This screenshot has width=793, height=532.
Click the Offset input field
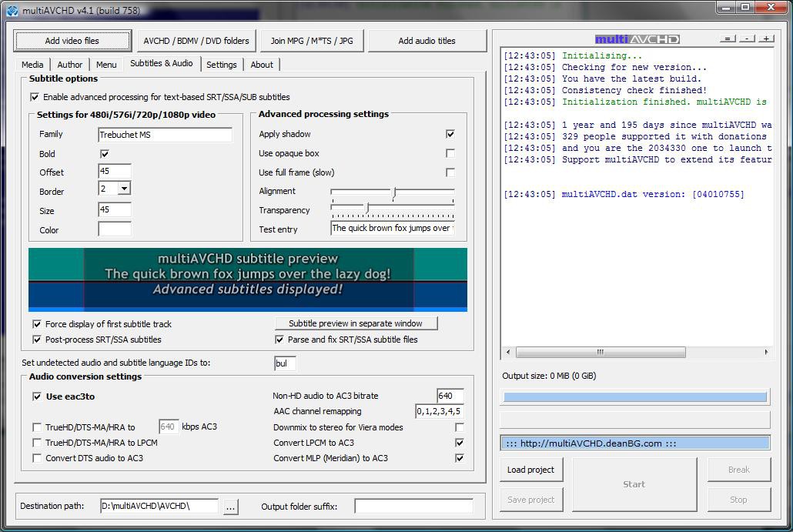tap(115, 171)
